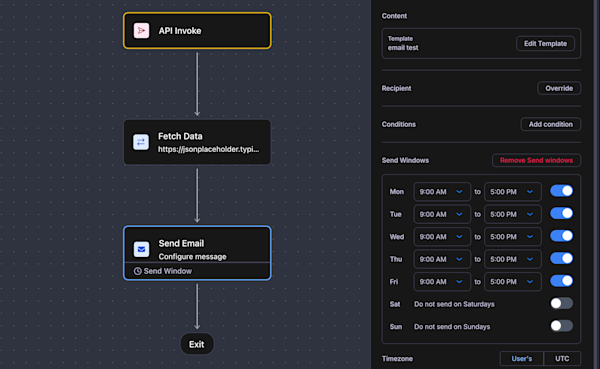Click Add condition button

coord(551,124)
